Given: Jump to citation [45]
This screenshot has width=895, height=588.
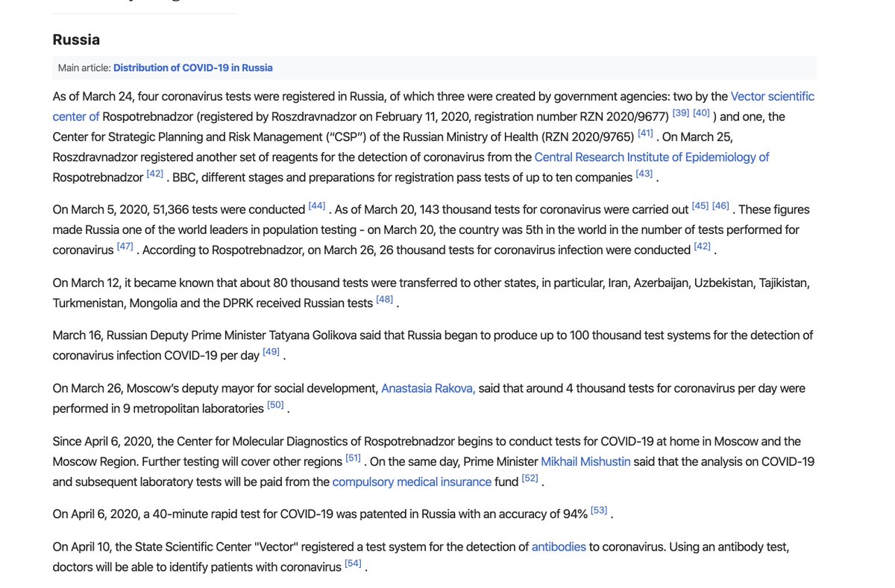Looking at the screenshot, I should tap(700, 206).
